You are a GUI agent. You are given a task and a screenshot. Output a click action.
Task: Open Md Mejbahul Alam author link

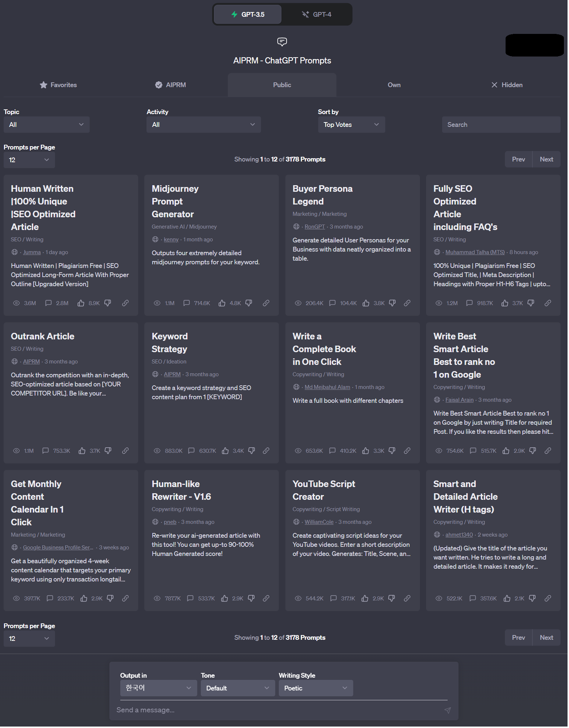coord(328,388)
